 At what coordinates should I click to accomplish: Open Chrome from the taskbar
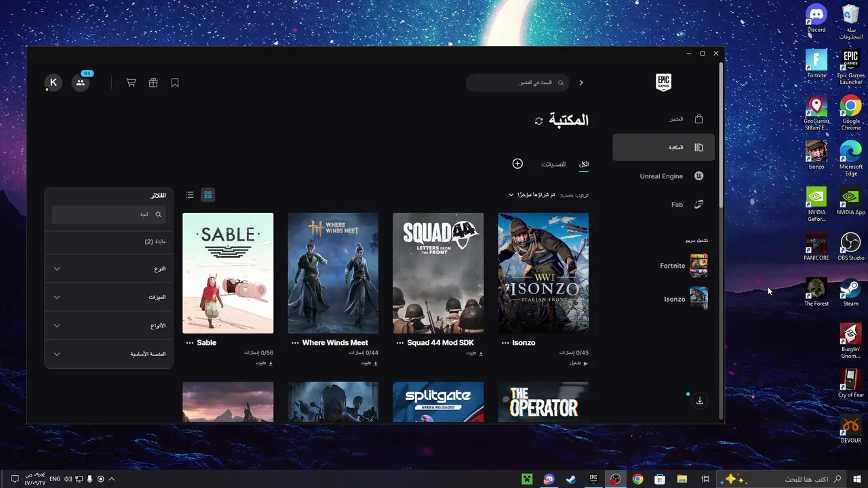[x=637, y=479]
